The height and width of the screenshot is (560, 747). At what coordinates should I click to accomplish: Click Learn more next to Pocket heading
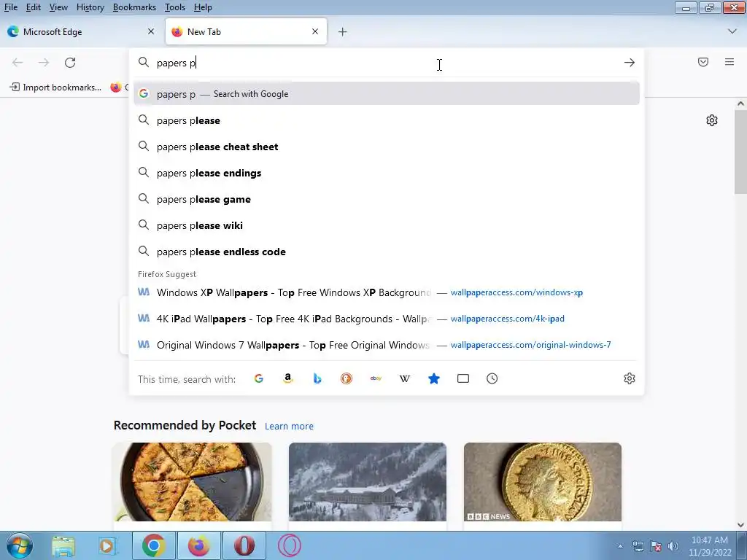tap(289, 426)
